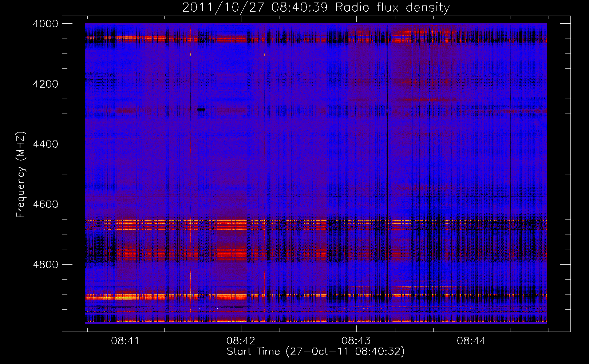Image resolution: width=589 pixels, height=364 pixels.
Task: Click the '4800' frequency axis label
Action: pos(46,265)
